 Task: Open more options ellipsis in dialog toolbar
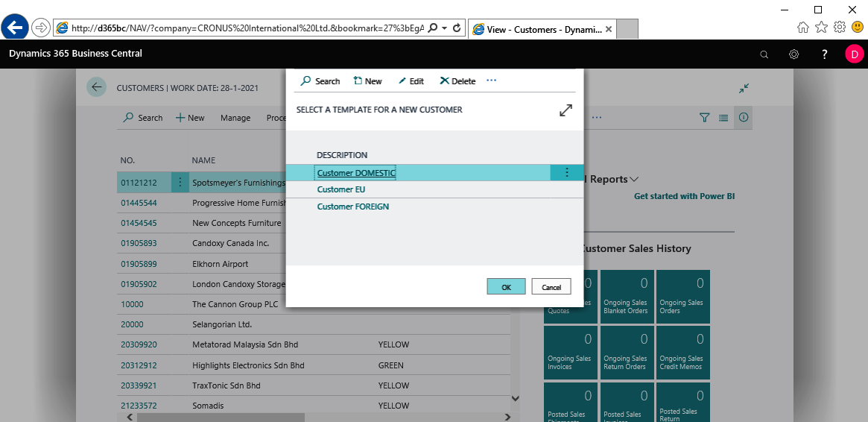(491, 81)
